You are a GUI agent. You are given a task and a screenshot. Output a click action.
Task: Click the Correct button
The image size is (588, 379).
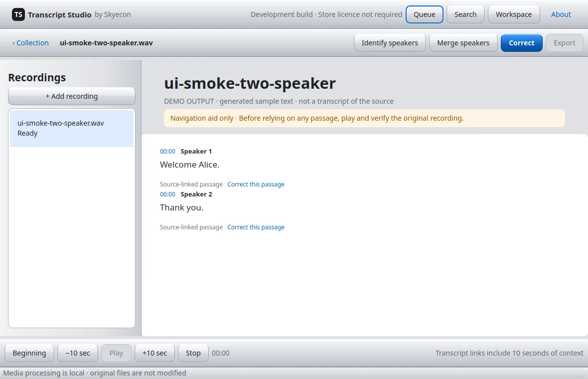[x=522, y=43]
